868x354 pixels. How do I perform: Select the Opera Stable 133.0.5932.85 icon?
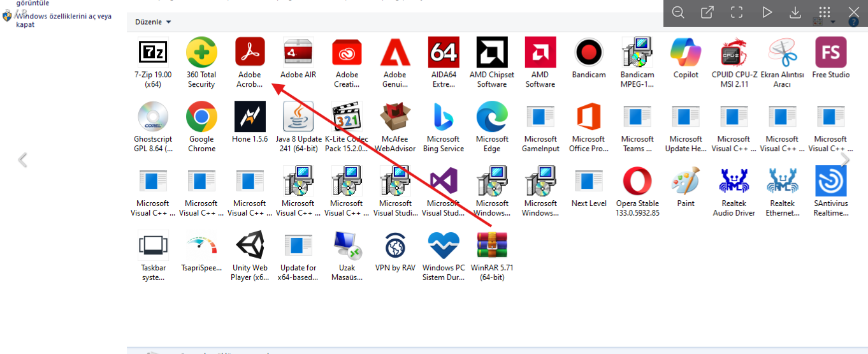point(637,181)
